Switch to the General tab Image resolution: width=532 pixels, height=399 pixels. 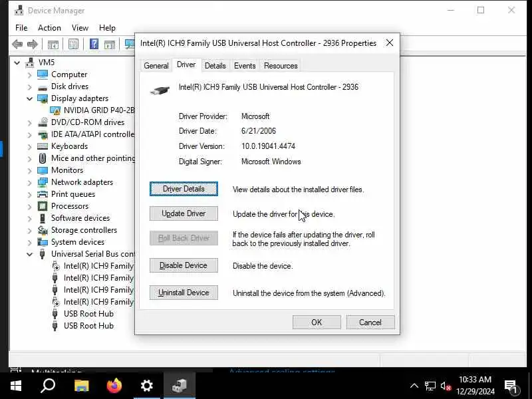coord(156,65)
